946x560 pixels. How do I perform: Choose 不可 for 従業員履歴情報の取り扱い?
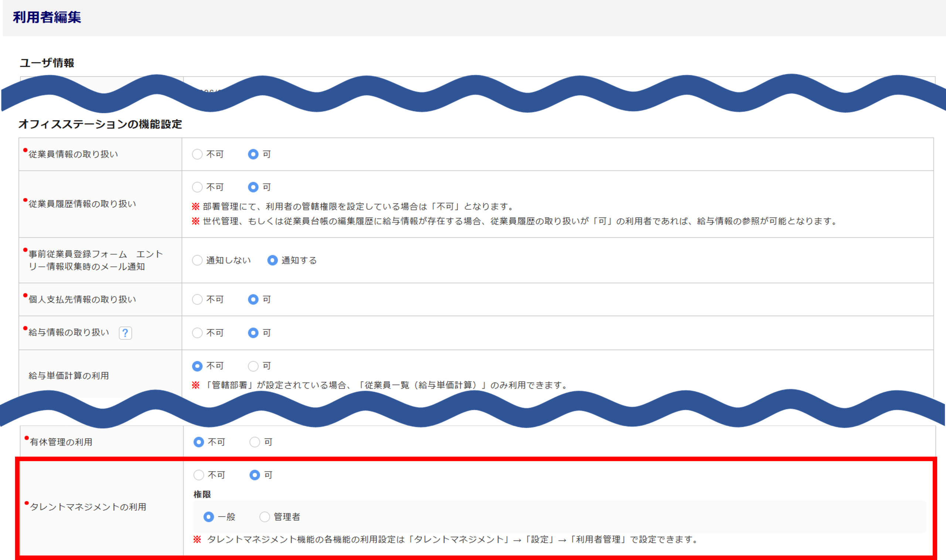tap(197, 187)
